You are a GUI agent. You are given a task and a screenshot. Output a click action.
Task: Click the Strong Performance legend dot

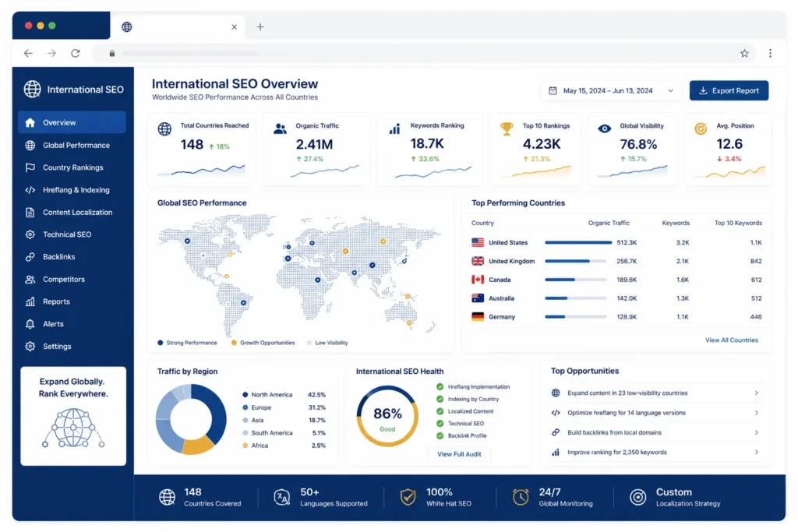pyautogui.click(x=161, y=343)
